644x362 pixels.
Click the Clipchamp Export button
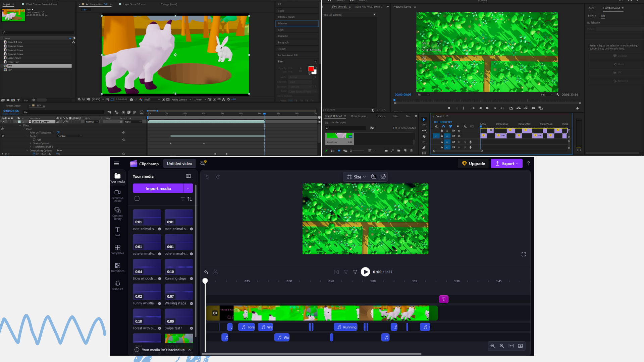click(x=506, y=164)
